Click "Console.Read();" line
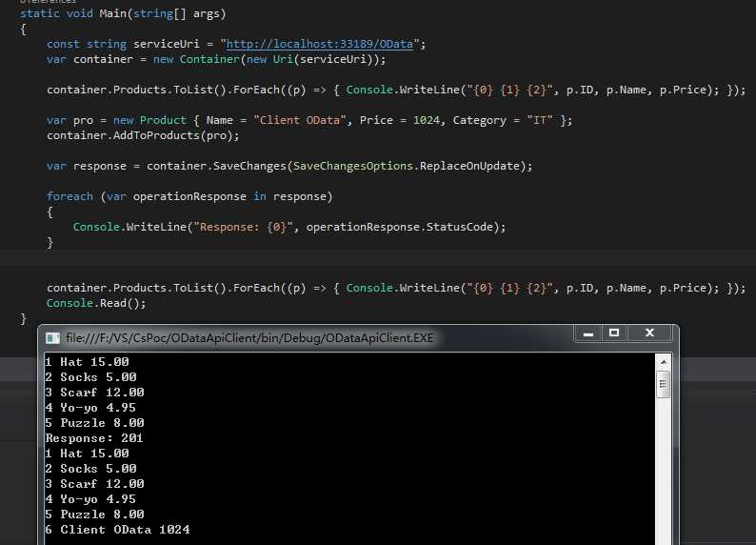The width and height of the screenshot is (756, 545). pos(96,303)
